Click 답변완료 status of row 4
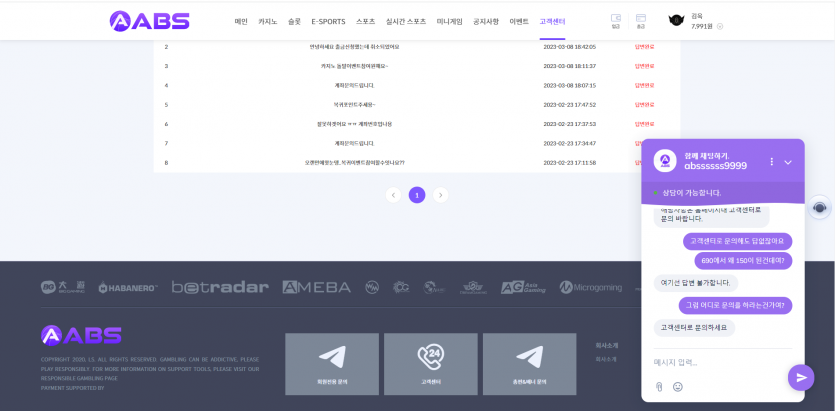This screenshot has width=835, height=411. pos(644,85)
